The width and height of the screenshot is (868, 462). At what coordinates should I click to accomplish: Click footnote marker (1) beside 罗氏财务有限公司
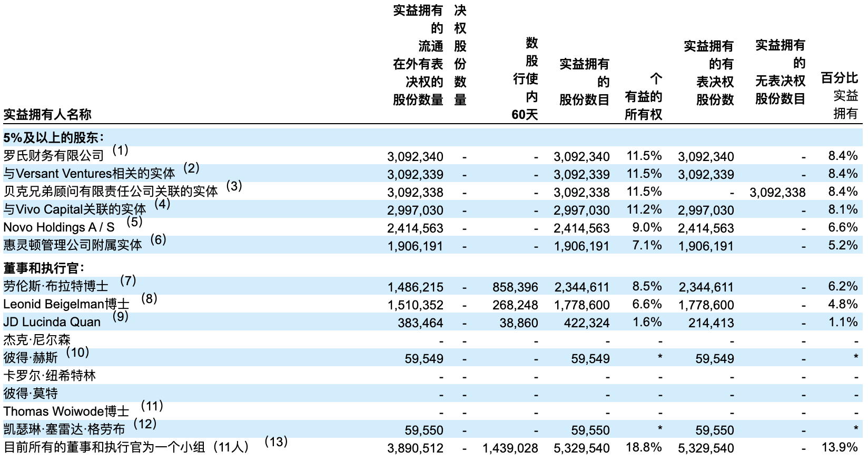coord(121,150)
